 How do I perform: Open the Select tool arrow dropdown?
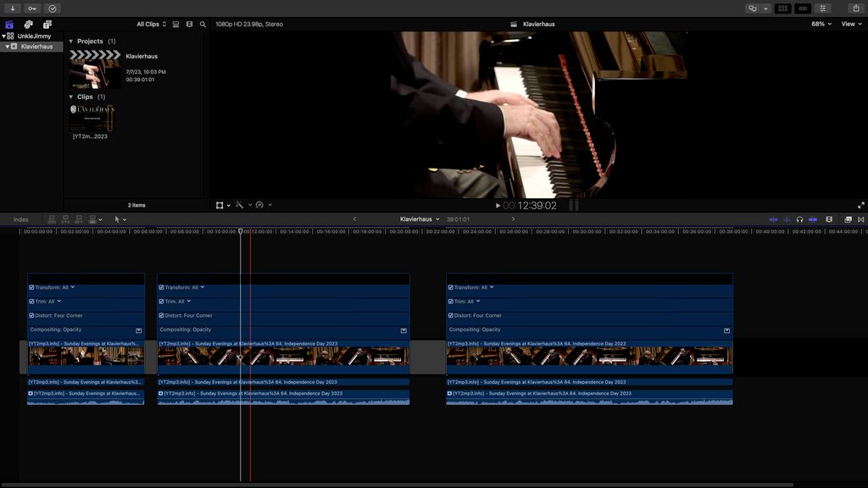(120, 219)
